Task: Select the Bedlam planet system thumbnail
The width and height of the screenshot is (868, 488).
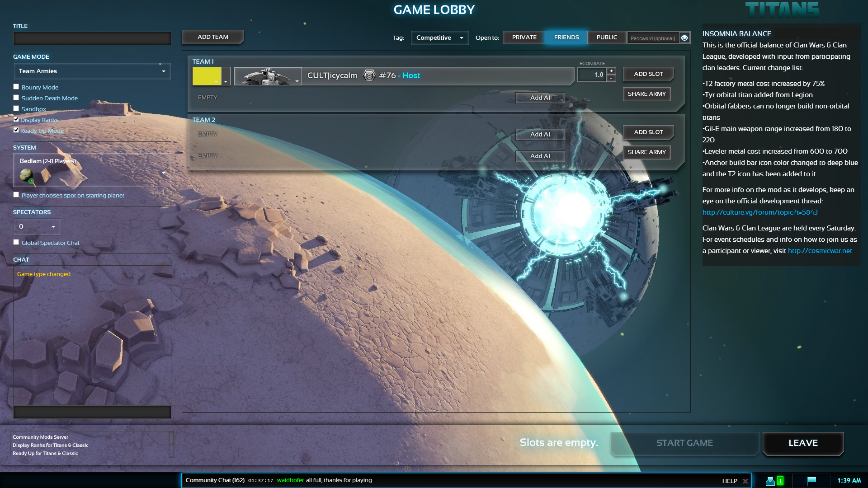Action: pyautogui.click(x=27, y=175)
